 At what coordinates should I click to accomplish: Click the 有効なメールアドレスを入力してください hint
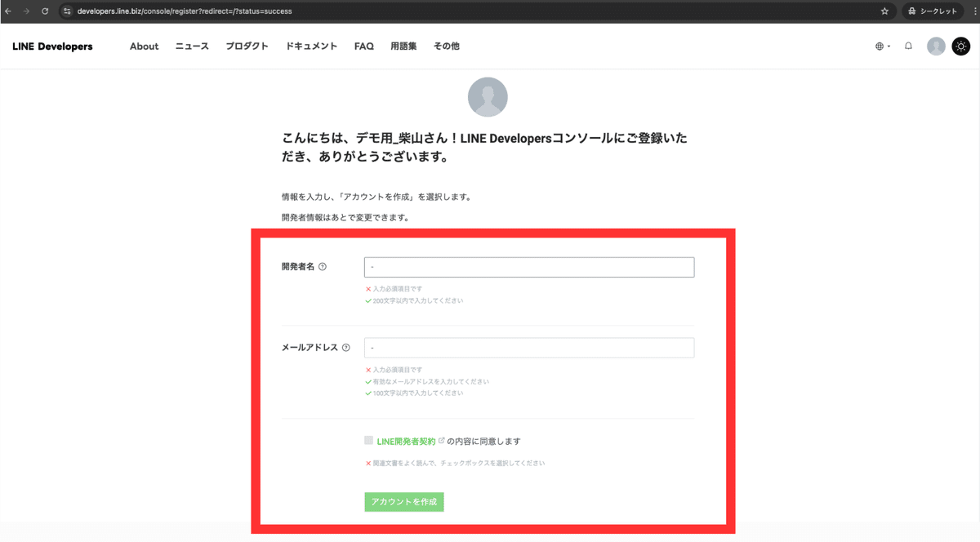click(x=430, y=381)
